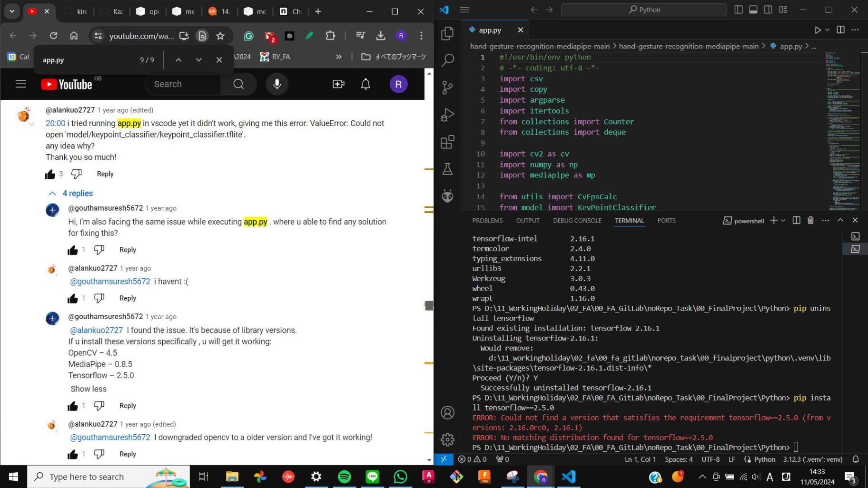
Task: Open VS Code notifications bell
Action: point(856,459)
